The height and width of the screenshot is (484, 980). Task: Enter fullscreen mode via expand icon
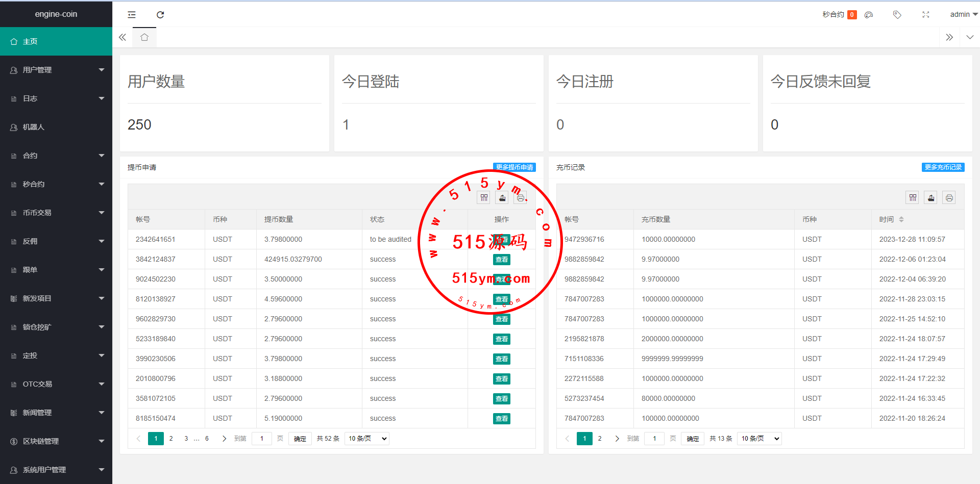pos(925,15)
